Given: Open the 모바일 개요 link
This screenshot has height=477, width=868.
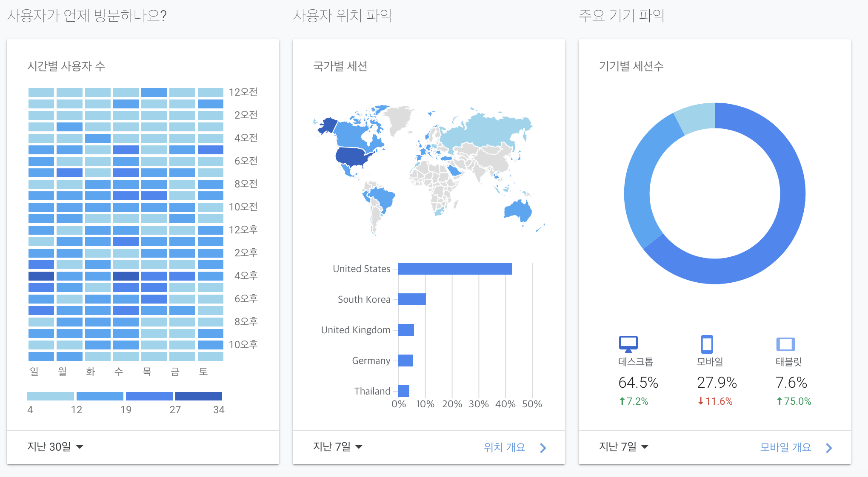Looking at the screenshot, I should tap(785, 447).
